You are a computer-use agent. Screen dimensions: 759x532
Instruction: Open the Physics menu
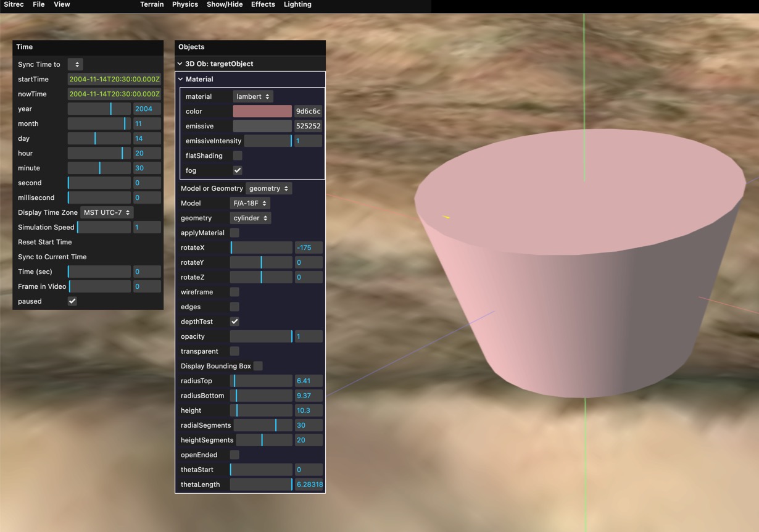[x=185, y=4]
